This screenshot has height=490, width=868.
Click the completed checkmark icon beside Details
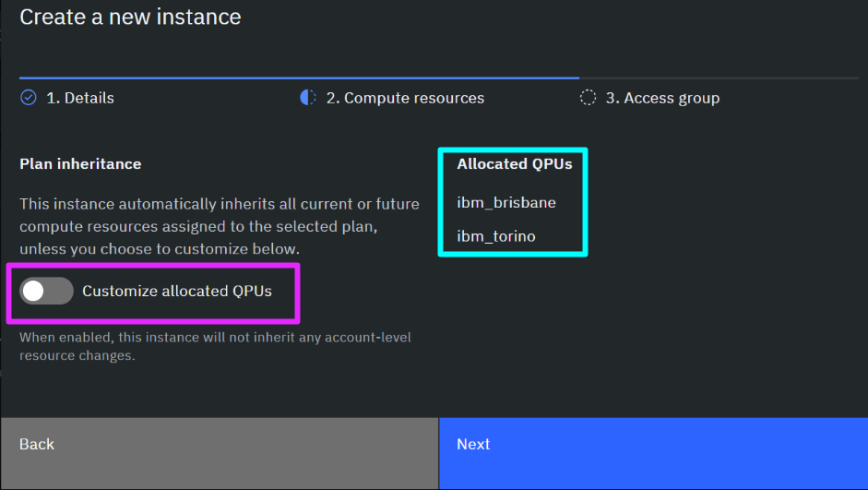(29, 98)
